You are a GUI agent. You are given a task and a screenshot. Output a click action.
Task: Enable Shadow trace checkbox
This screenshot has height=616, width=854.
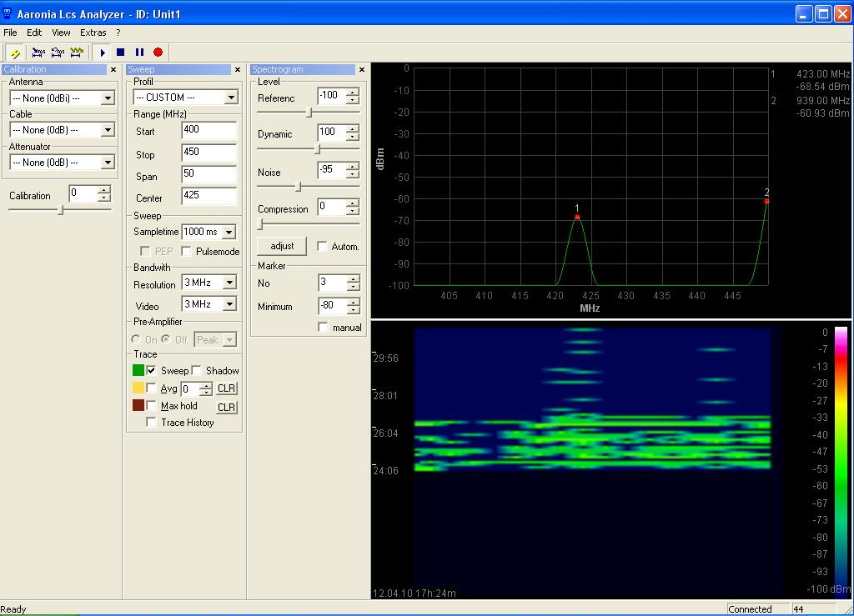(x=197, y=370)
